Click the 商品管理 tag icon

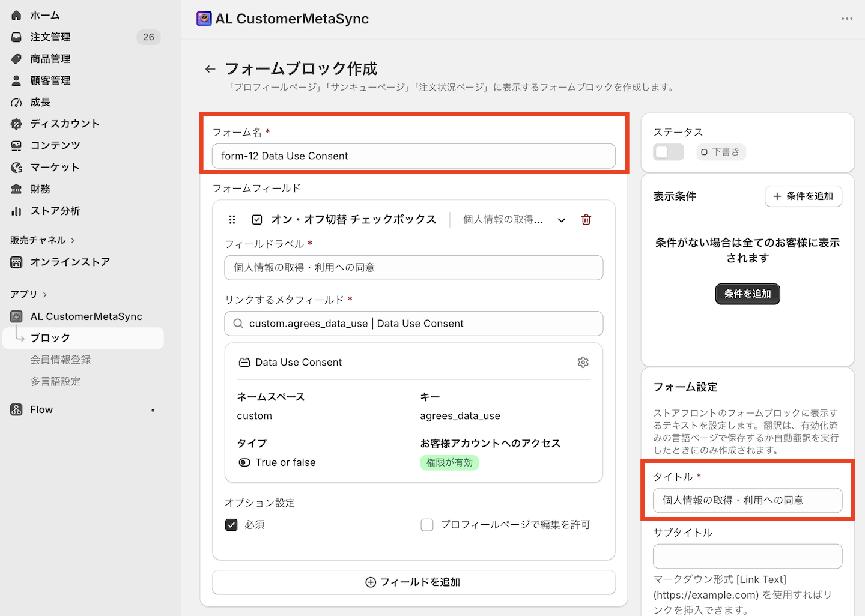tap(16, 59)
